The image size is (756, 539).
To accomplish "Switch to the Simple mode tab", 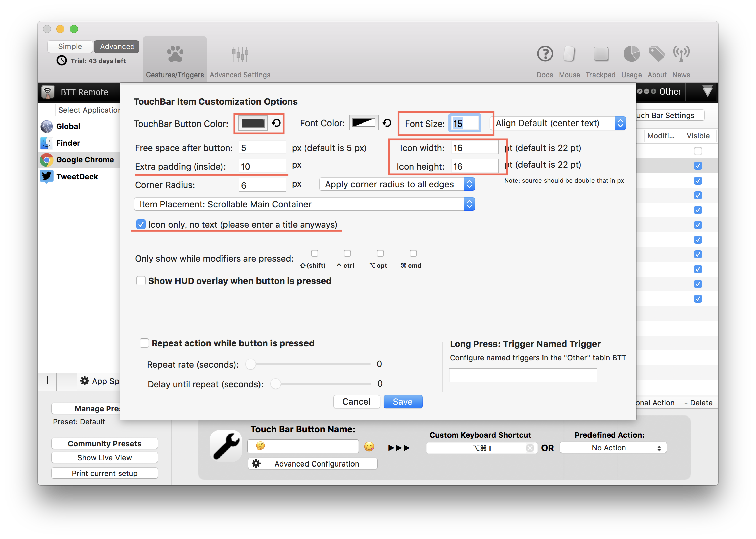I will pos(70,46).
